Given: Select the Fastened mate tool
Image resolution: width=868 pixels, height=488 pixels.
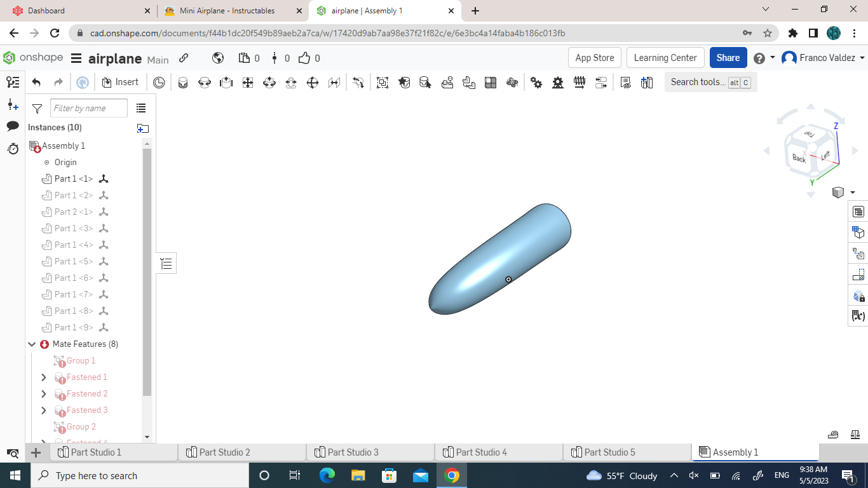Looking at the screenshot, I should [x=183, y=82].
